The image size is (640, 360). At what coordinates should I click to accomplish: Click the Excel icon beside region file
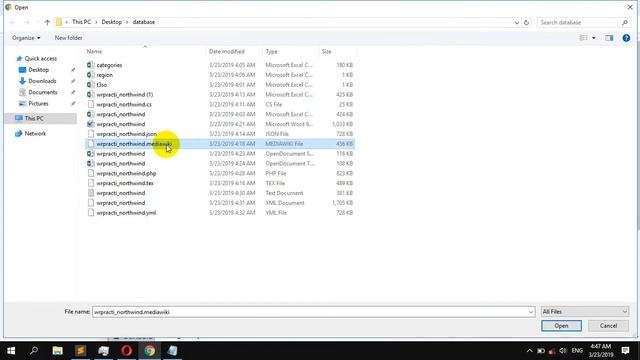pos(91,75)
